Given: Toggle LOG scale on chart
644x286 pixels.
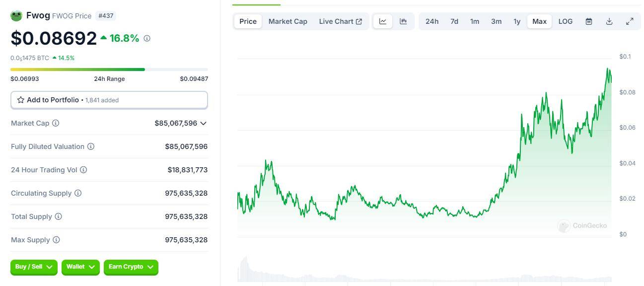Looking at the screenshot, I should [x=566, y=21].
